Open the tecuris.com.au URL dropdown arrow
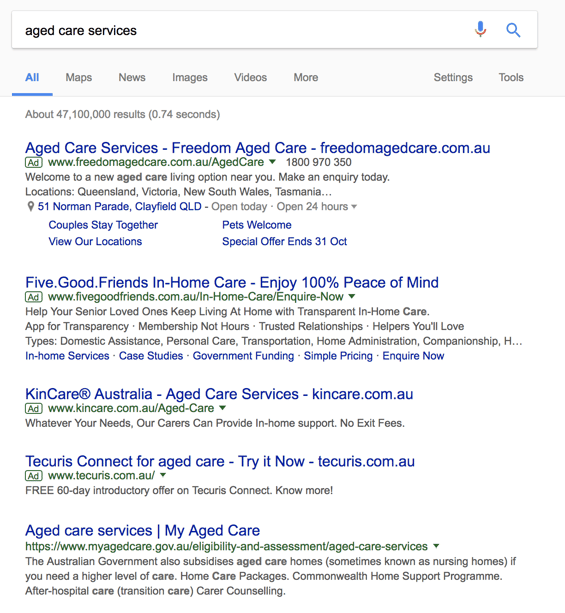The width and height of the screenshot is (565, 613). [x=163, y=475]
